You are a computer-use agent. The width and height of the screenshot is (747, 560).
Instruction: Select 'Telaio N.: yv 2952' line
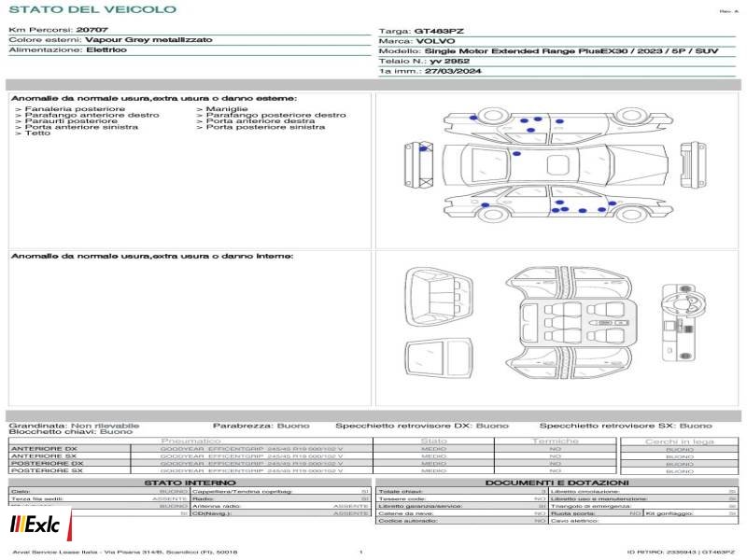pyautogui.click(x=424, y=61)
